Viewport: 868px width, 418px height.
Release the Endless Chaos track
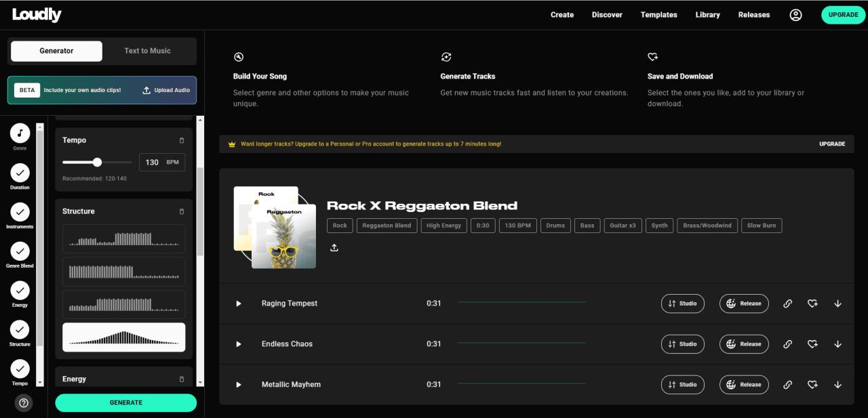click(744, 344)
